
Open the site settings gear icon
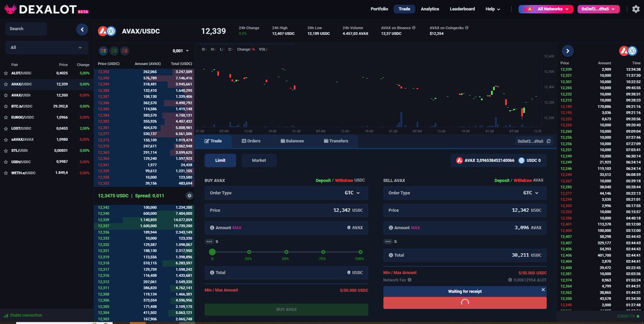[635, 9]
